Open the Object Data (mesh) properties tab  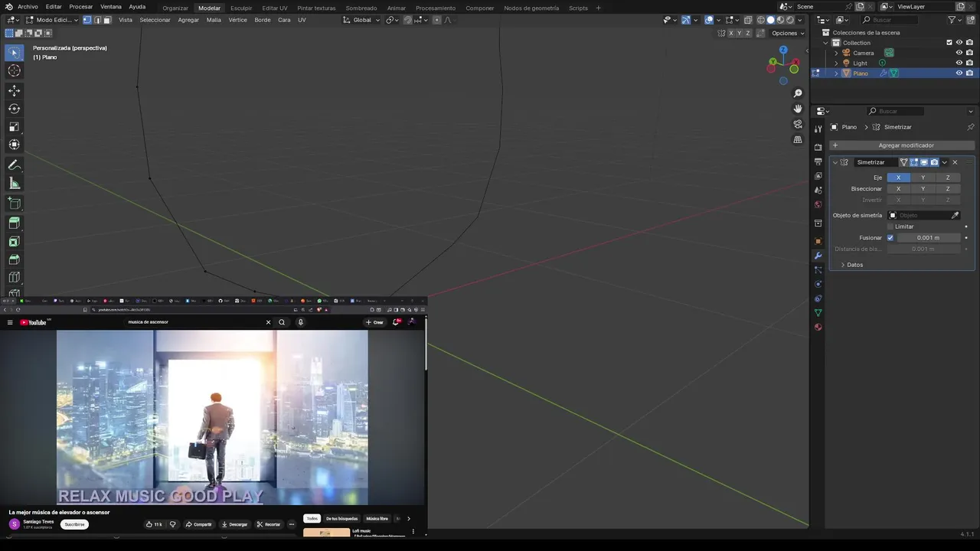pyautogui.click(x=818, y=312)
